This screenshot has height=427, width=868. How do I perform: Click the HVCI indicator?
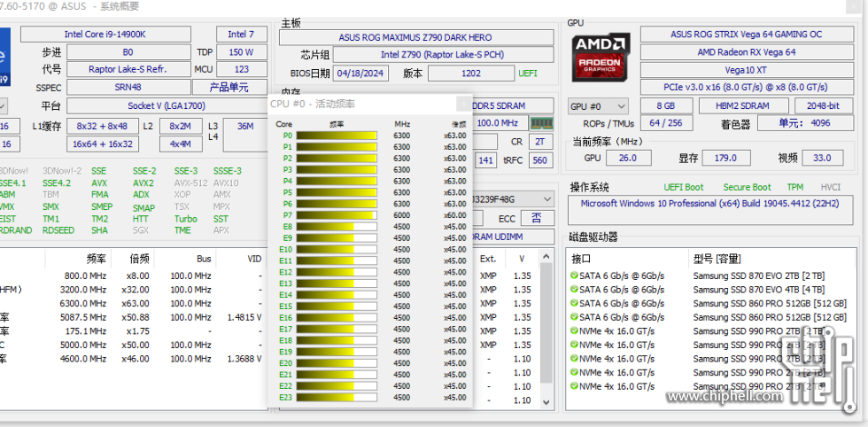831,187
